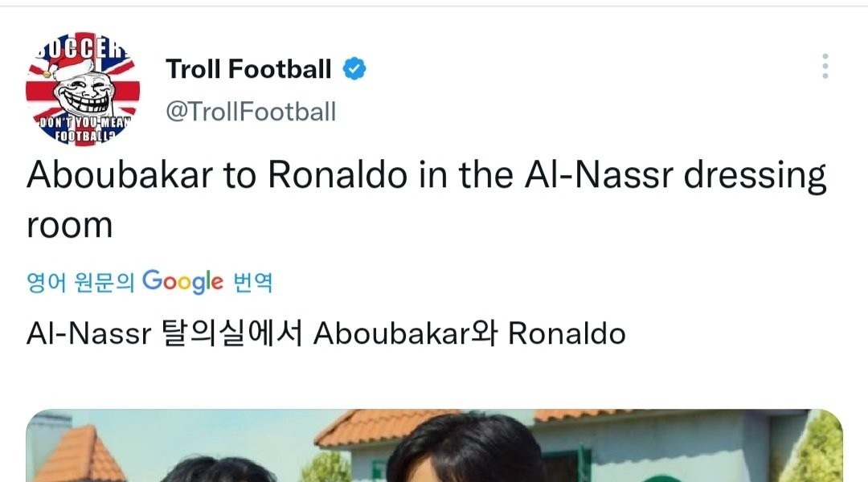Click 'Ronaldo' in the Korean translation

tap(567, 333)
